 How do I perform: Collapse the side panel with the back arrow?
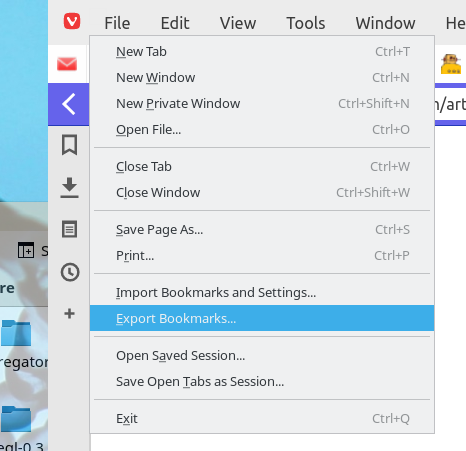click(x=69, y=104)
